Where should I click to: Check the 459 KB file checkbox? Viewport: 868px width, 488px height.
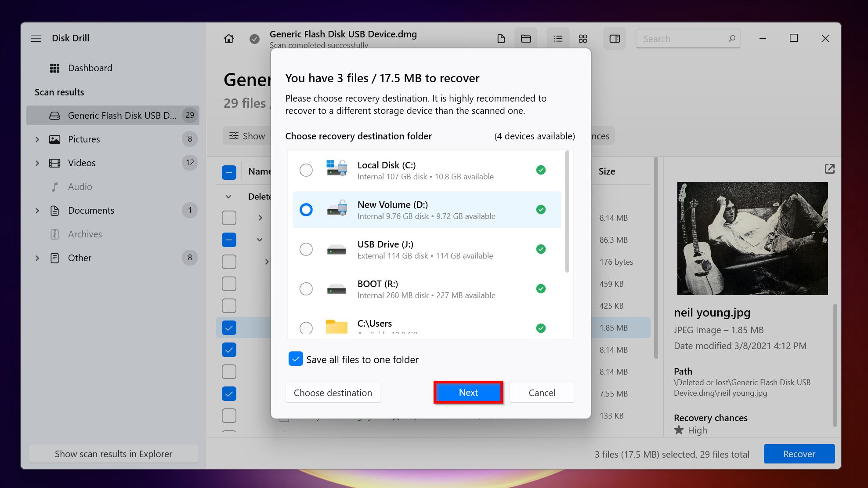(x=229, y=284)
